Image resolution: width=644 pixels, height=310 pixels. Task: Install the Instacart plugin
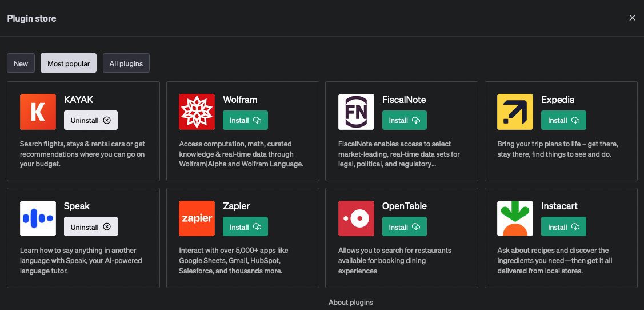pyautogui.click(x=563, y=227)
